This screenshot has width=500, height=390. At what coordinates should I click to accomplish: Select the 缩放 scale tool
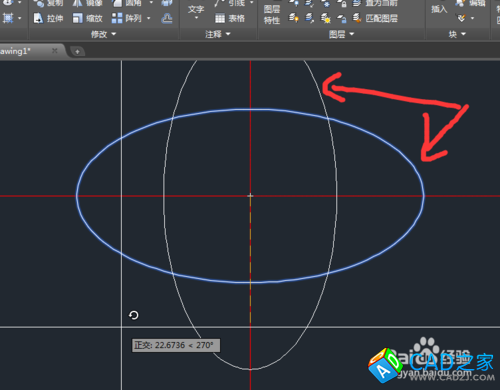tap(87, 18)
